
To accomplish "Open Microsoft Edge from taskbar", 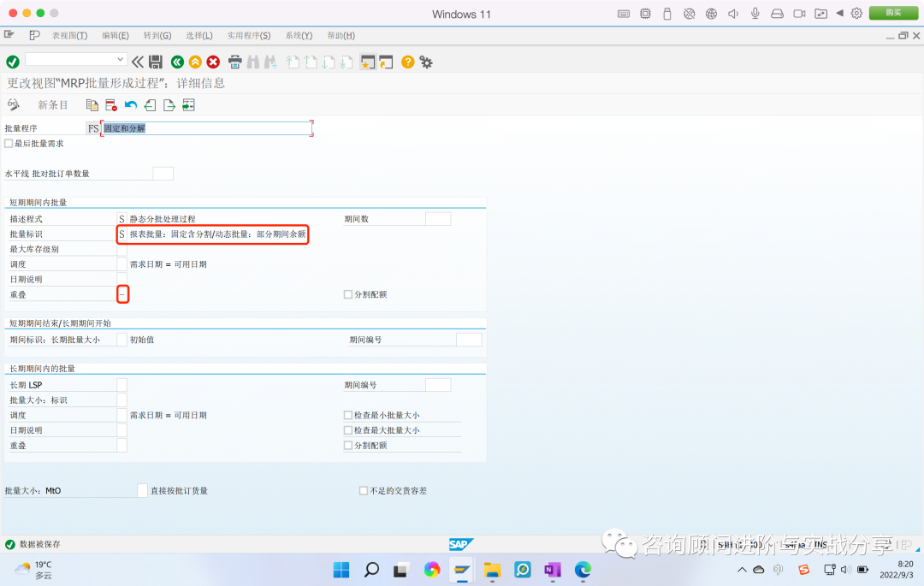I will 583,570.
